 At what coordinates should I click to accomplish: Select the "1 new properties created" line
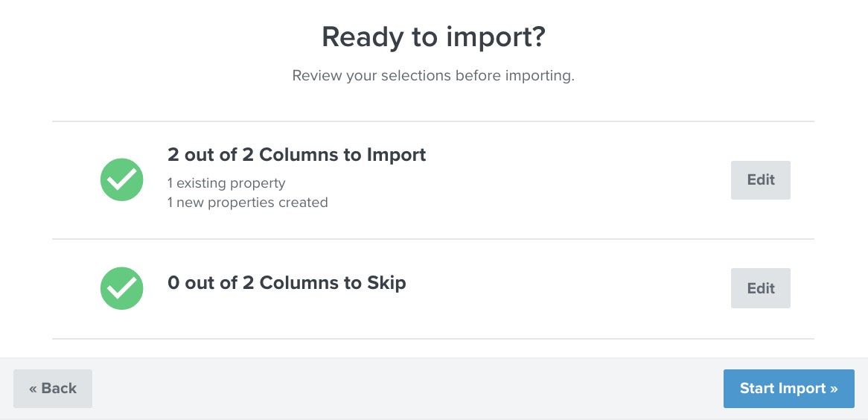tap(247, 202)
